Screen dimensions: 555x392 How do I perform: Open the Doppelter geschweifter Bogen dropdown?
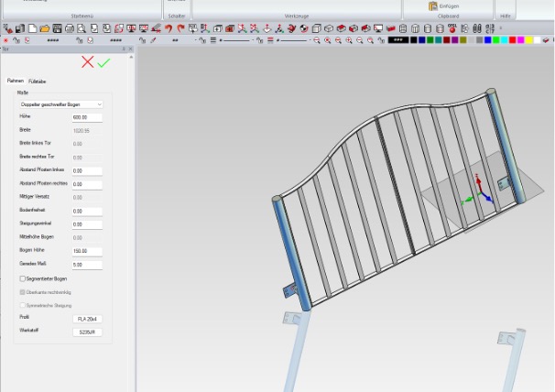[x=60, y=104]
